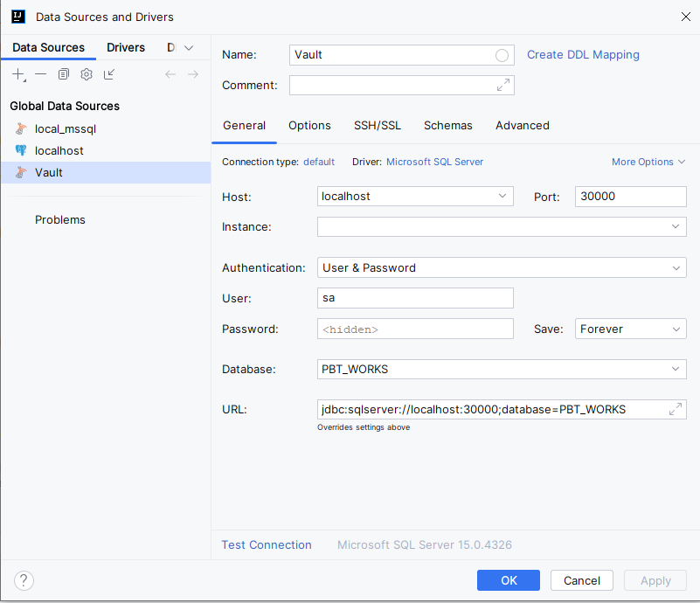This screenshot has height=603, width=700.
Task: Click the hidden Password field
Action: coord(415,329)
